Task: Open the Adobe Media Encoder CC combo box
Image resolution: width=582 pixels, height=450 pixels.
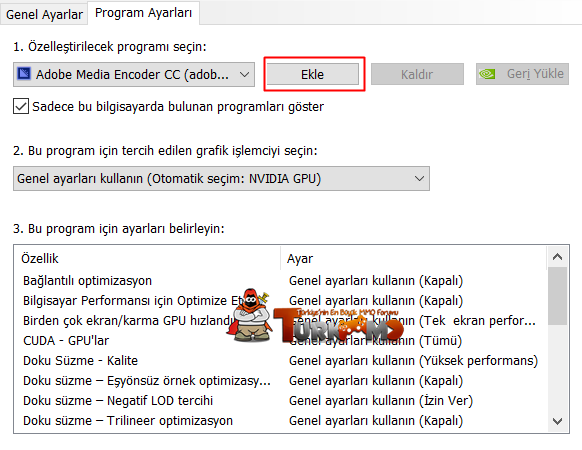Action: [x=134, y=74]
